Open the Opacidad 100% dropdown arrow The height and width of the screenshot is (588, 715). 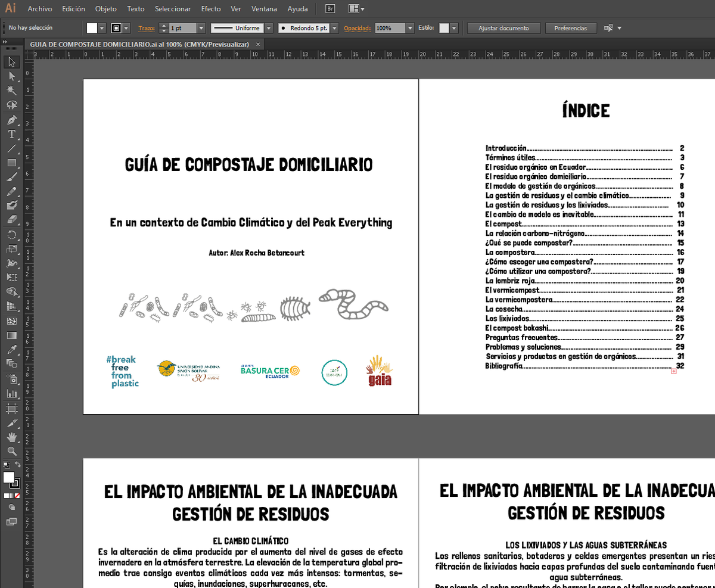410,28
